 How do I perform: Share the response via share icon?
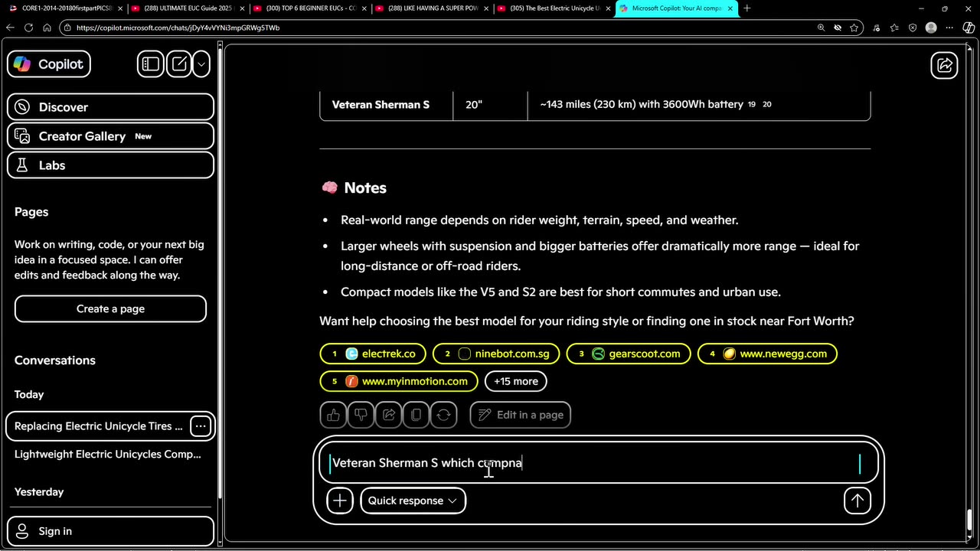pyautogui.click(x=388, y=415)
